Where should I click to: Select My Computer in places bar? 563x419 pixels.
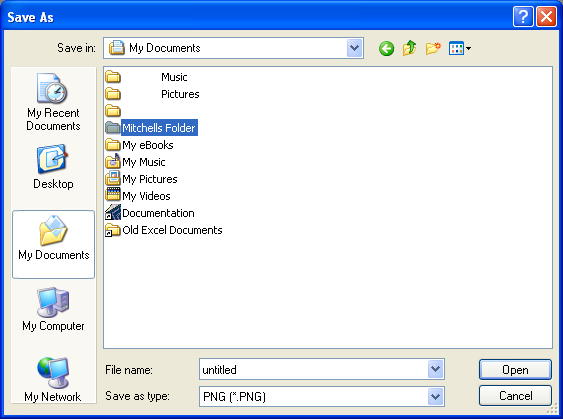point(53,309)
